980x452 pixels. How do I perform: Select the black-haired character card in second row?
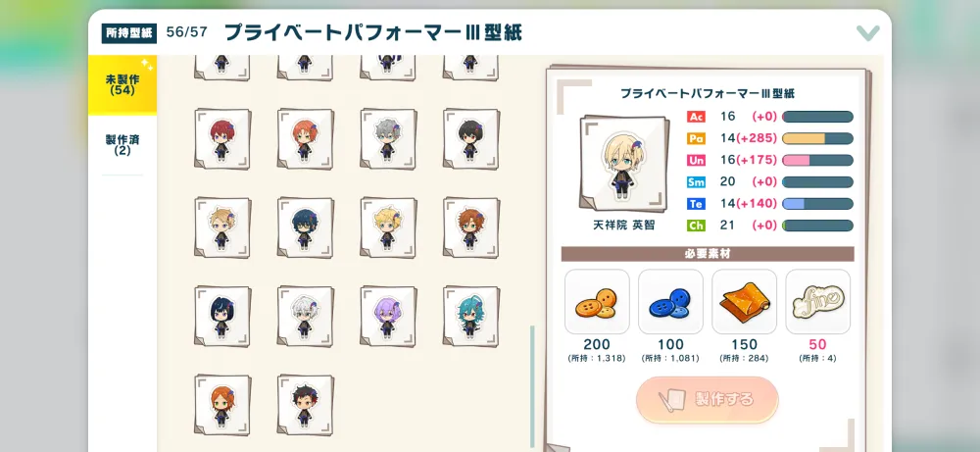click(x=470, y=139)
